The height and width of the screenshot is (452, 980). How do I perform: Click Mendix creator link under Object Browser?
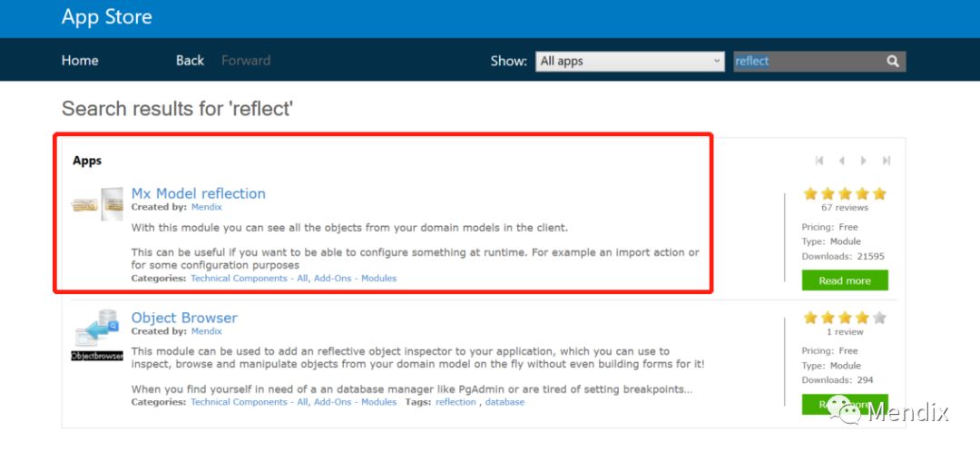pos(206,331)
